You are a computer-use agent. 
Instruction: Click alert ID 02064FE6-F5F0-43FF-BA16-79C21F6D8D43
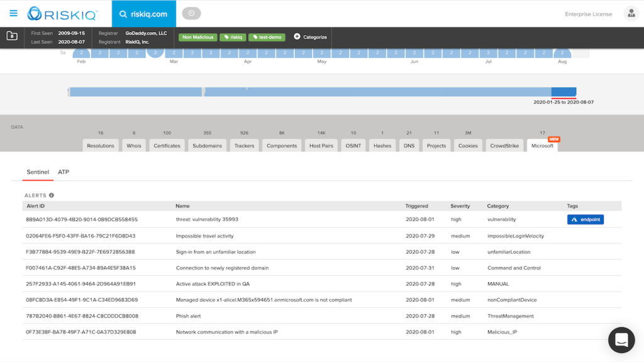[80, 236]
